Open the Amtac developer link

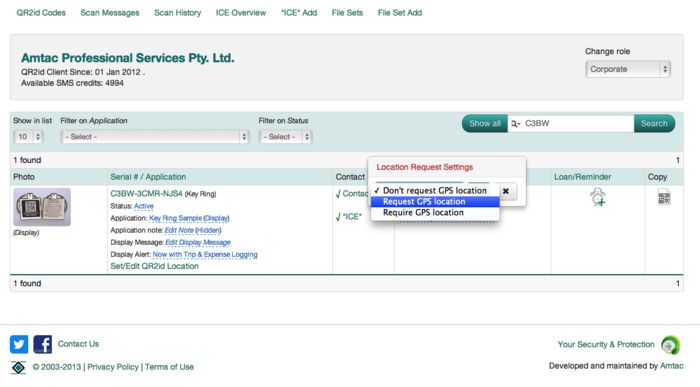671,366
